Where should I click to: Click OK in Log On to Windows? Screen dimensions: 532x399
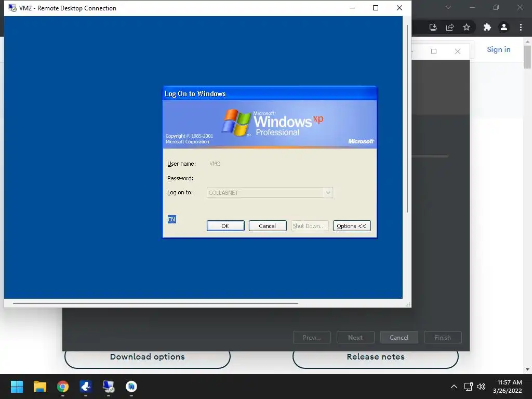click(x=225, y=226)
